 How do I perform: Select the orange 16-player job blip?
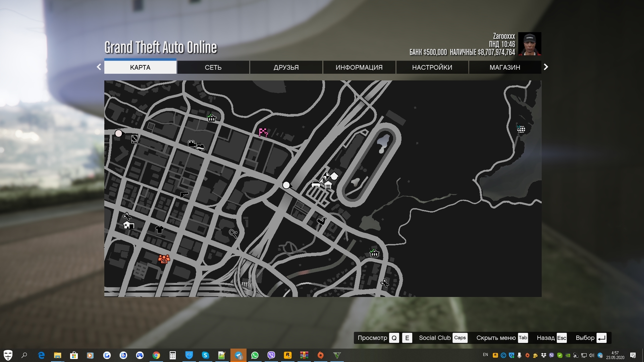[x=164, y=259]
